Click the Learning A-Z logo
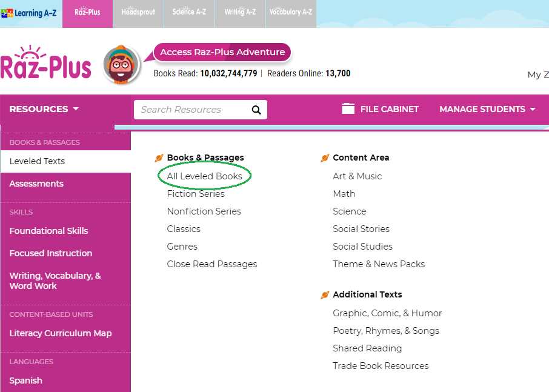This screenshot has height=392, width=549. (x=28, y=13)
